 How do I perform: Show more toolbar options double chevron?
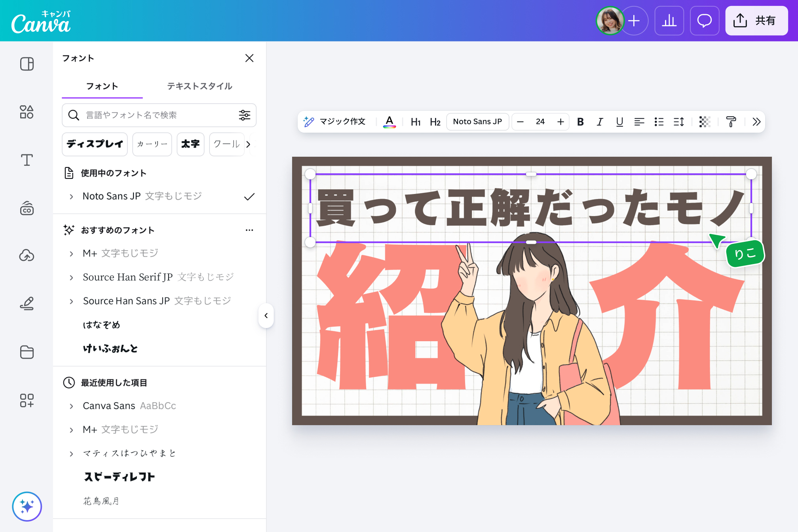pyautogui.click(x=756, y=122)
